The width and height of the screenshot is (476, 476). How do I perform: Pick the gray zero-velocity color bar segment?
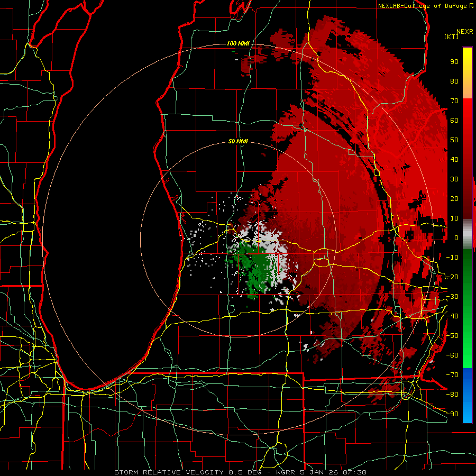467,234
